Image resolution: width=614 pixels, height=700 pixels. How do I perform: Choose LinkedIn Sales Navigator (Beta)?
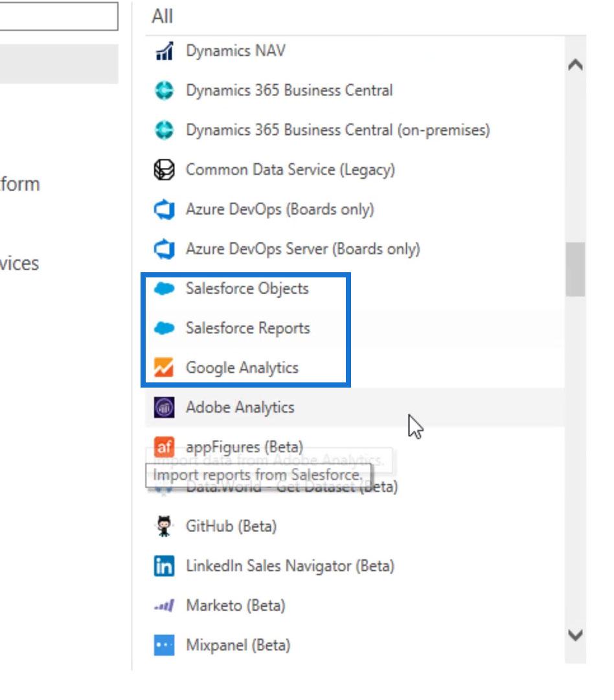click(290, 566)
